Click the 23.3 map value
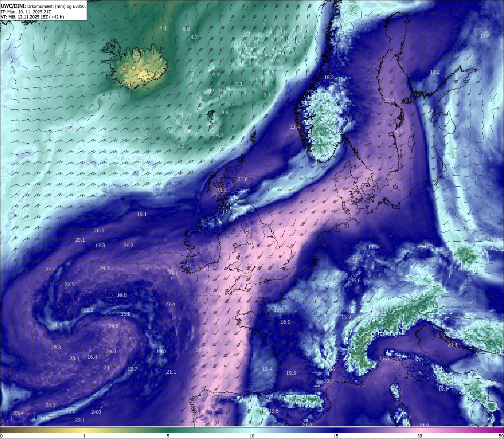This screenshot has height=439, width=504. coord(74,358)
